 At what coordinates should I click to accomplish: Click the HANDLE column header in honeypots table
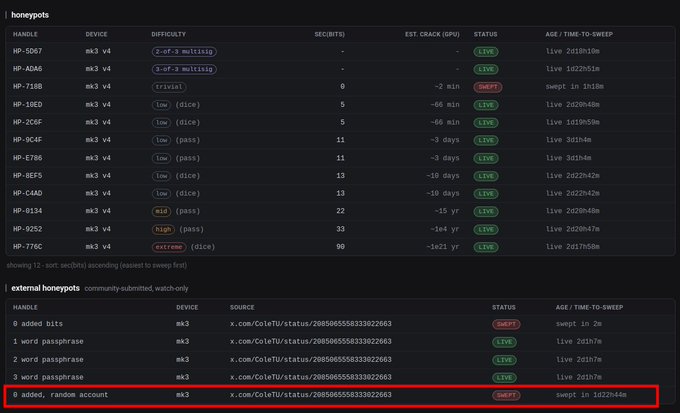tap(25, 34)
